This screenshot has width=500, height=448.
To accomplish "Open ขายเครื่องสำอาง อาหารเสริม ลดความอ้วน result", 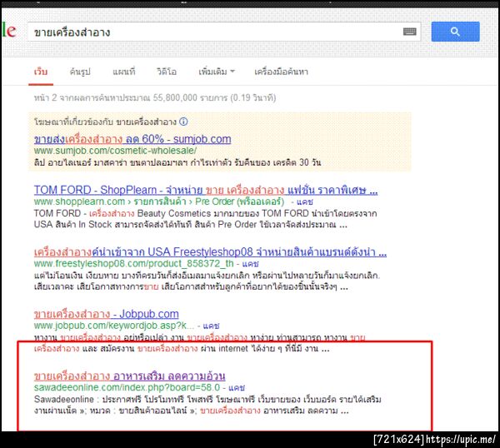I will pos(130,376).
